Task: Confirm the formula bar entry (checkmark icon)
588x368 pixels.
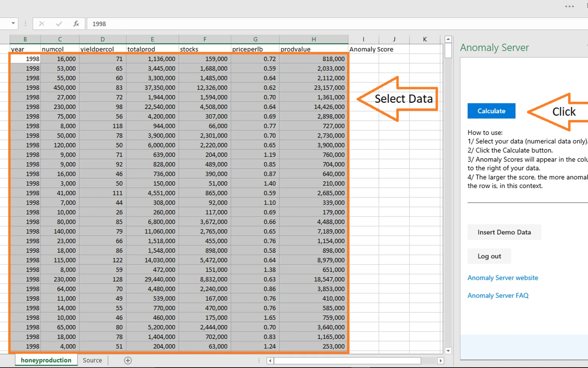Action: (59, 24)
